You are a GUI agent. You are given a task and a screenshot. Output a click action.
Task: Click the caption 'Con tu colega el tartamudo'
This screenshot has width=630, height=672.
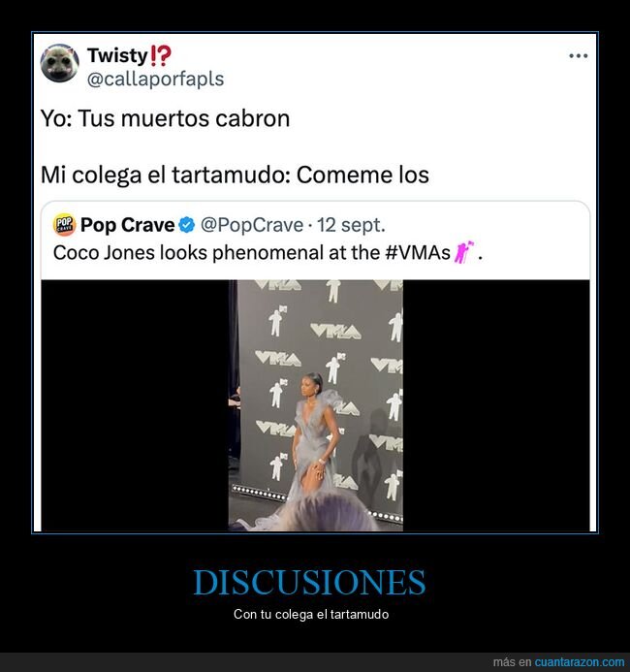(x=311, y=614)
